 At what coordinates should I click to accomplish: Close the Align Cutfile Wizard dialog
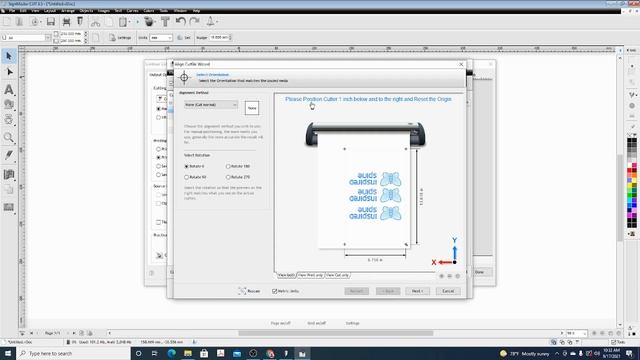click(461, 64)
